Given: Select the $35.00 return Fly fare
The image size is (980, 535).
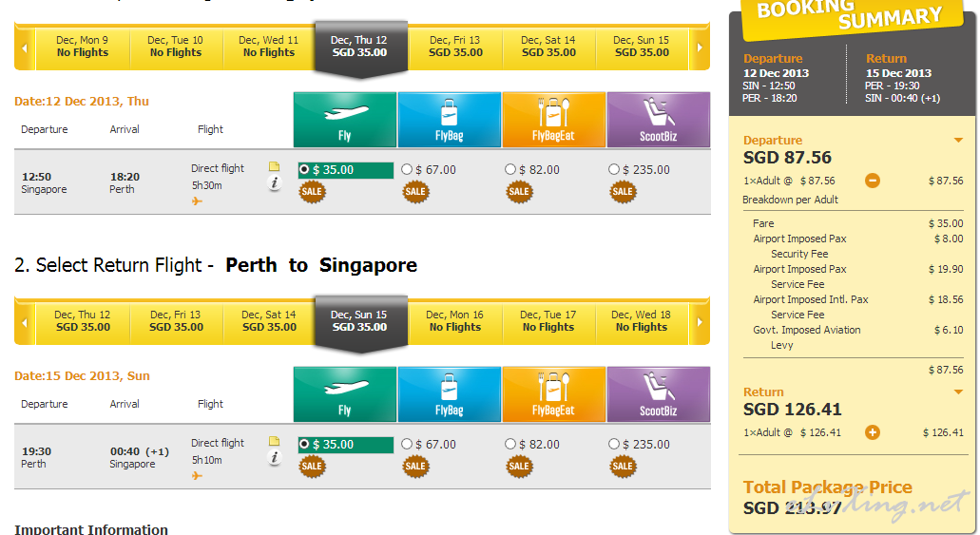Looking at the screenshot, I should point(304,445).
